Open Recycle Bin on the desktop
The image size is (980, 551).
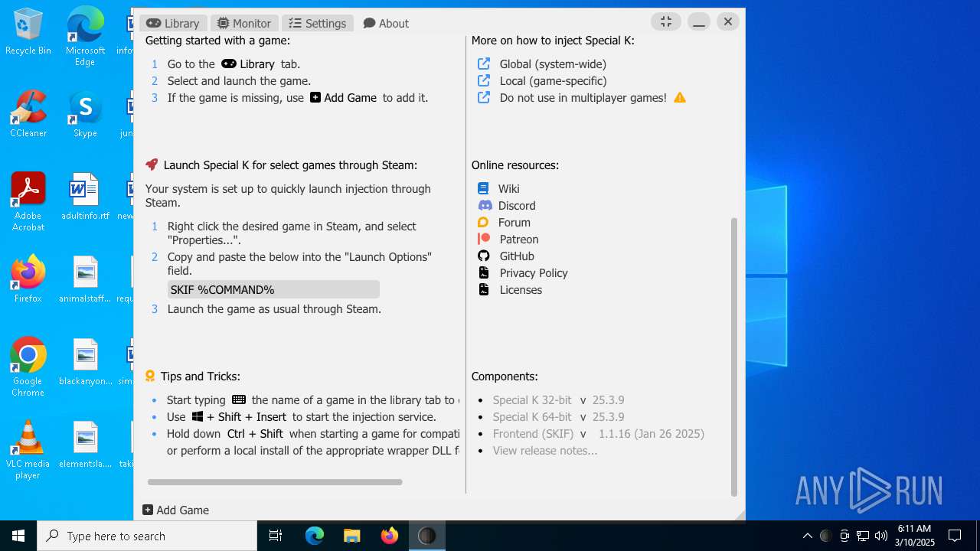click(x=28, y=32)
